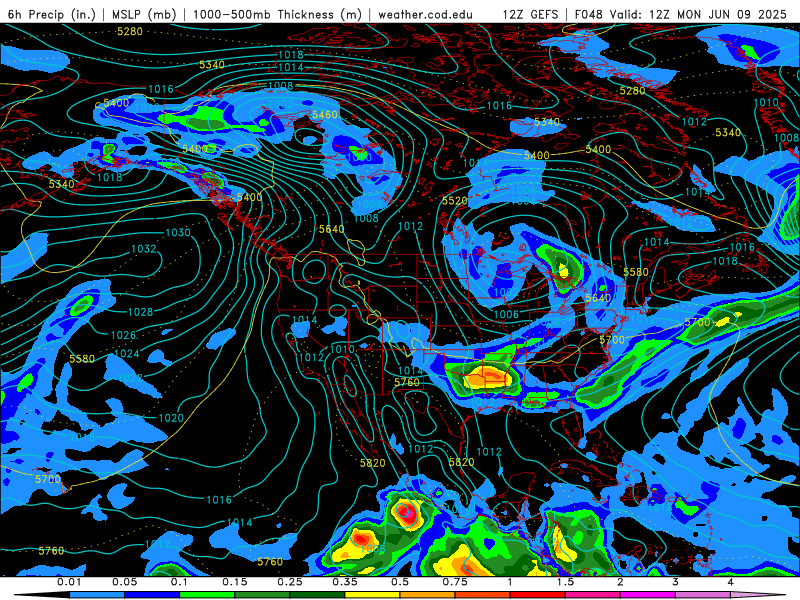Image resolution: width=800 pixels, height=600 pixels.
Task: Click the 'MSLP (mb)' header label
Action: click(143, 14)
